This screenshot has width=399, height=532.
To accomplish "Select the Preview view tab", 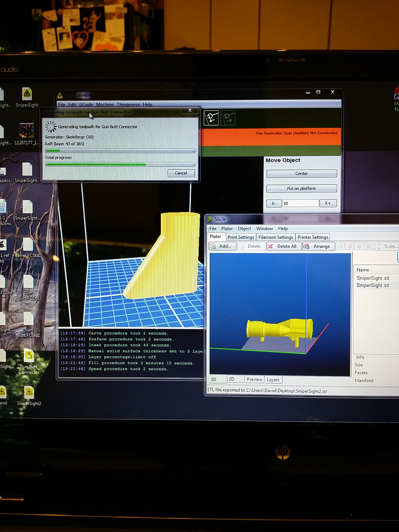I will pyautogui.click(x=254, y=379).
